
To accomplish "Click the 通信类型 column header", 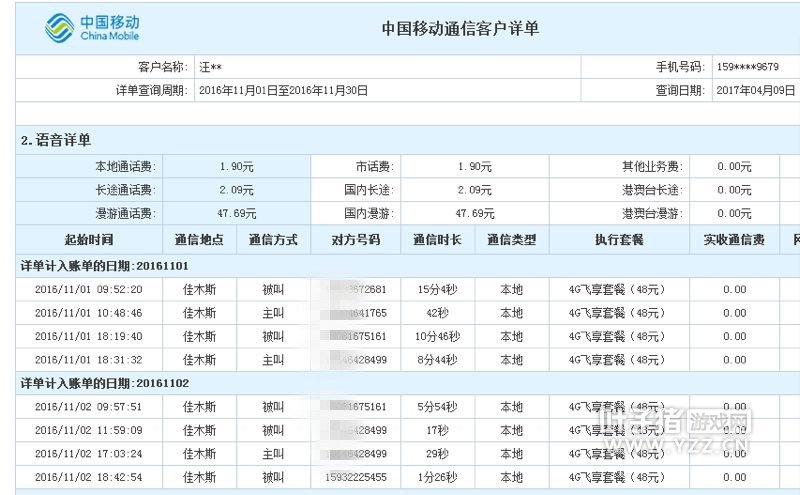I will point(511,240).
